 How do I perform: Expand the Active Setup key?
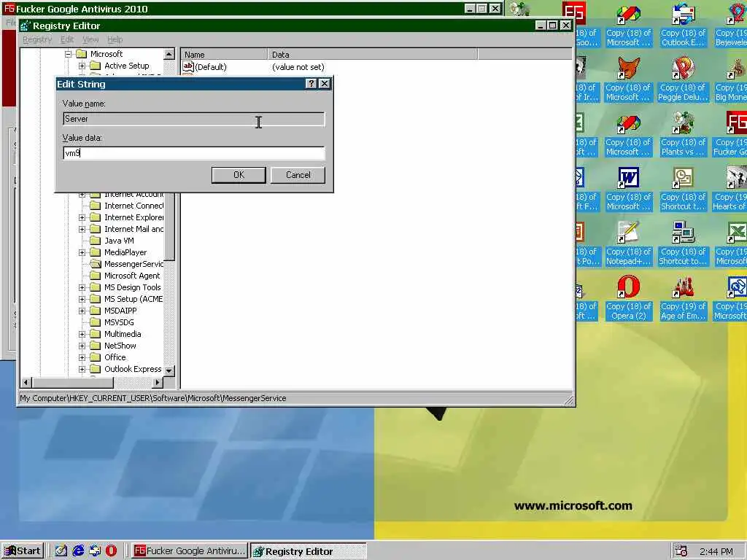[x=82, y=66]
